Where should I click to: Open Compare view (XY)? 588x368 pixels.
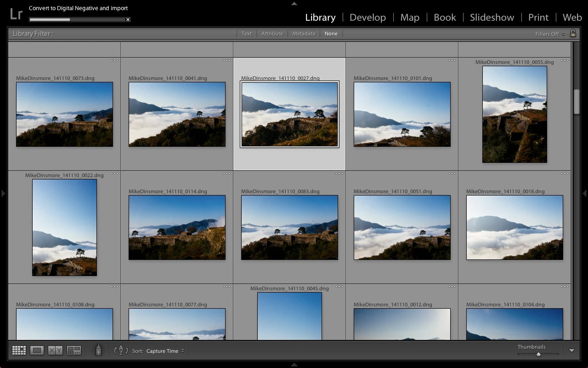pos(55,351)
